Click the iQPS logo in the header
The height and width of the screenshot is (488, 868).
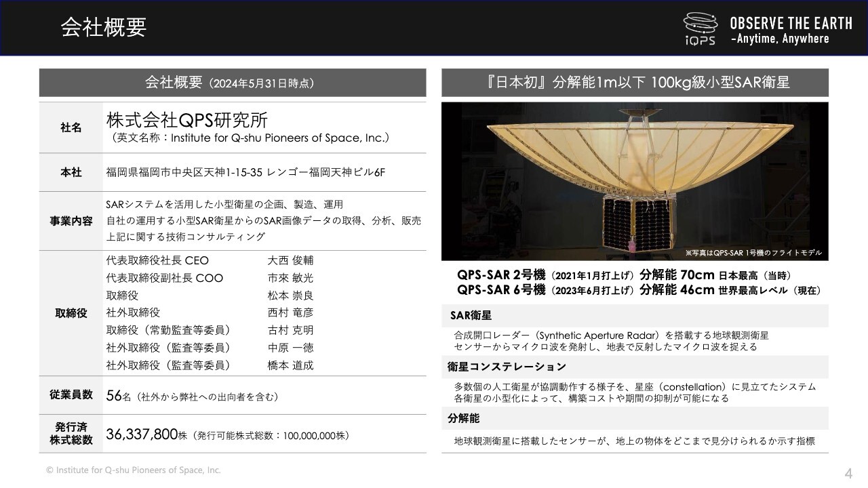701,27
